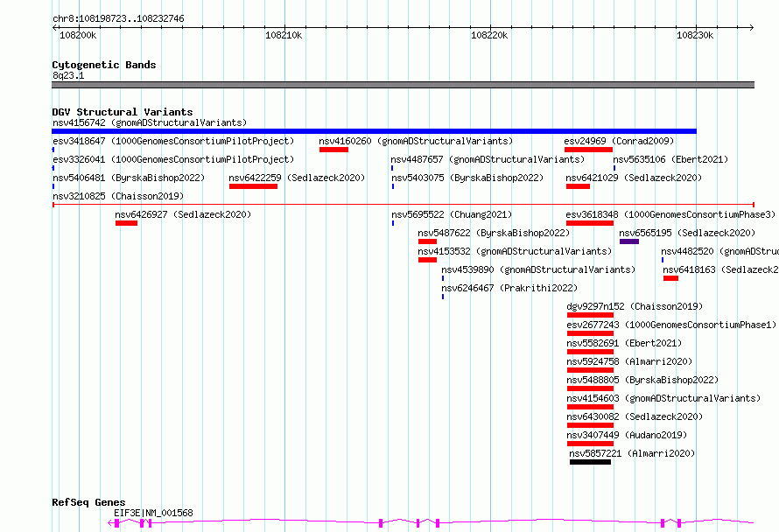Open nsv4154603 gnomADStructuralVariants label

point(663,398)
